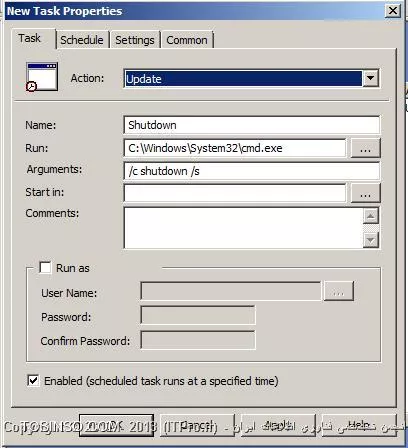Image resolution: width=408 pixels, height=448 pixels.
Task: Click the Apply button
Action: tap(278, 425)
